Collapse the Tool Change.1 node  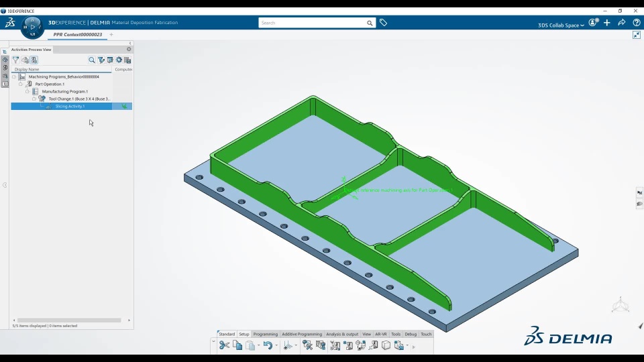pos(34,99)
